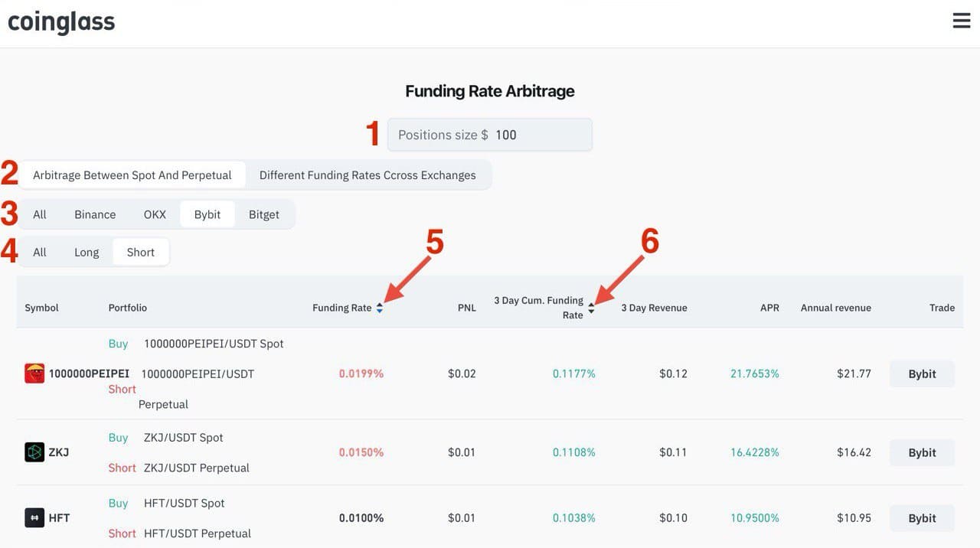Image resolution: width=980 pixels, height=548 pixels.
Task: Click the Symbol column header
Action: [41, 308]
